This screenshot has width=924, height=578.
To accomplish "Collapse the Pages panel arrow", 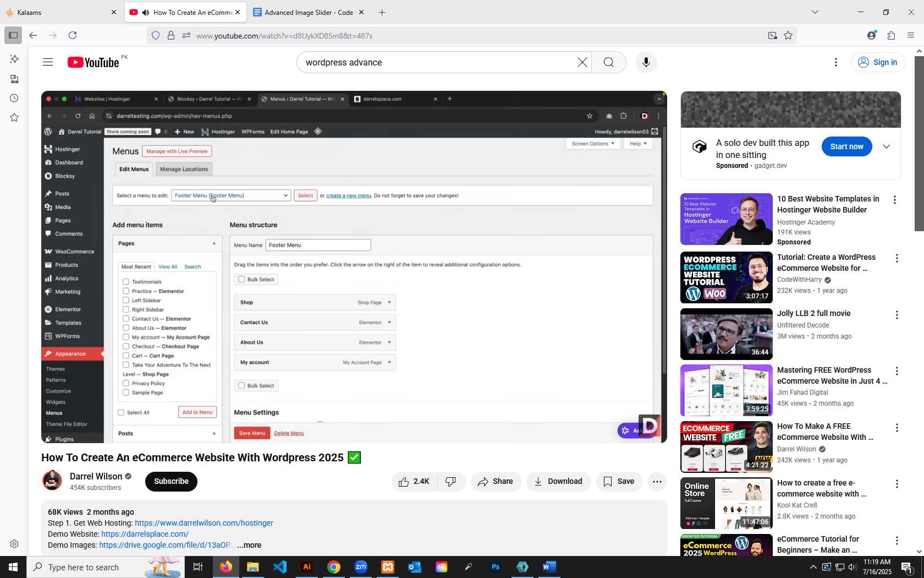I will [214, 243].
